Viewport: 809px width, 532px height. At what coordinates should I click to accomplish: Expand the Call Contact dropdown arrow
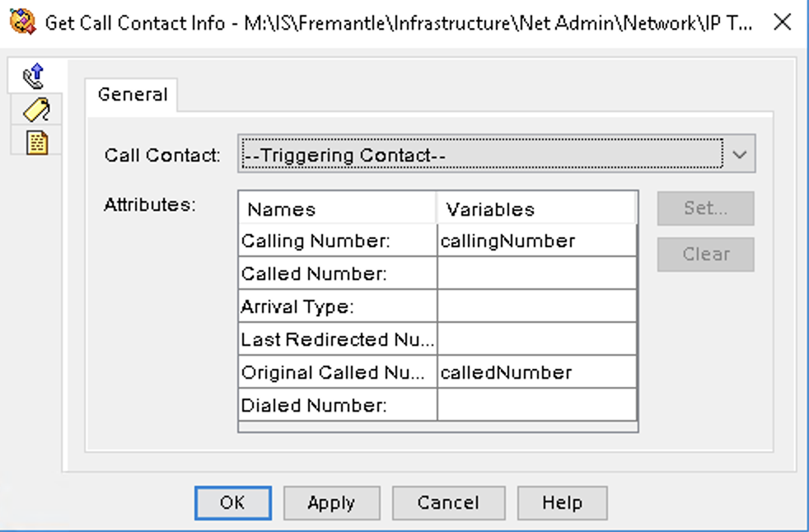739,154
